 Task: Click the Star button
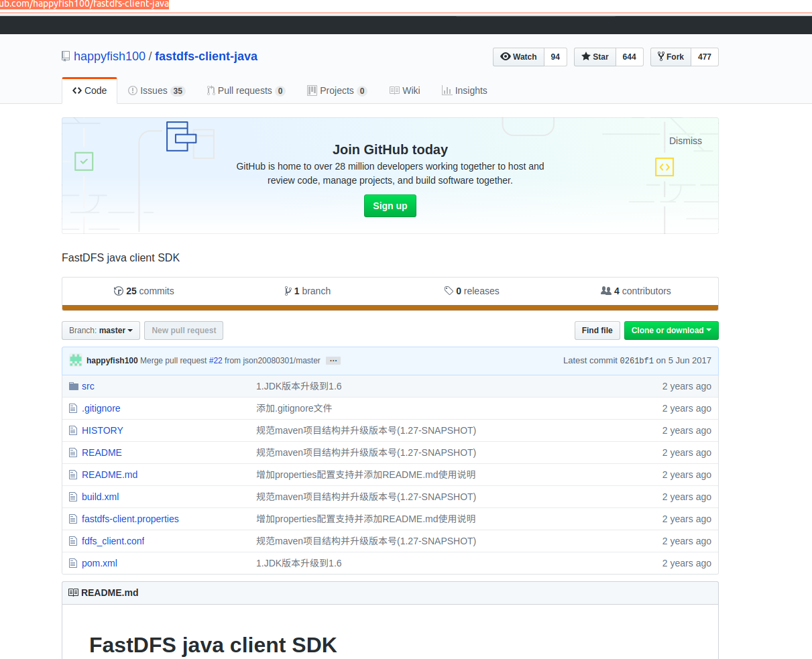595,57
